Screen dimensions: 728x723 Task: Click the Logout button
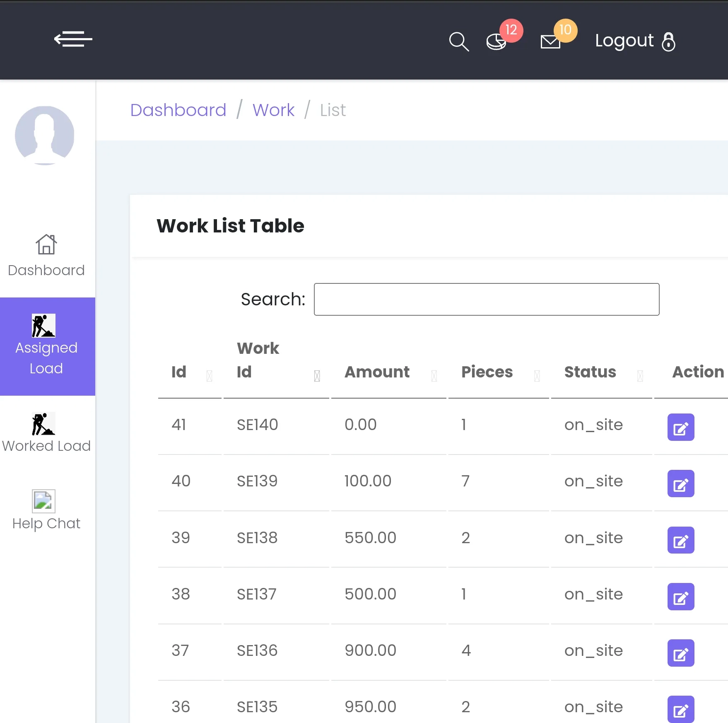tap(624, 41)
